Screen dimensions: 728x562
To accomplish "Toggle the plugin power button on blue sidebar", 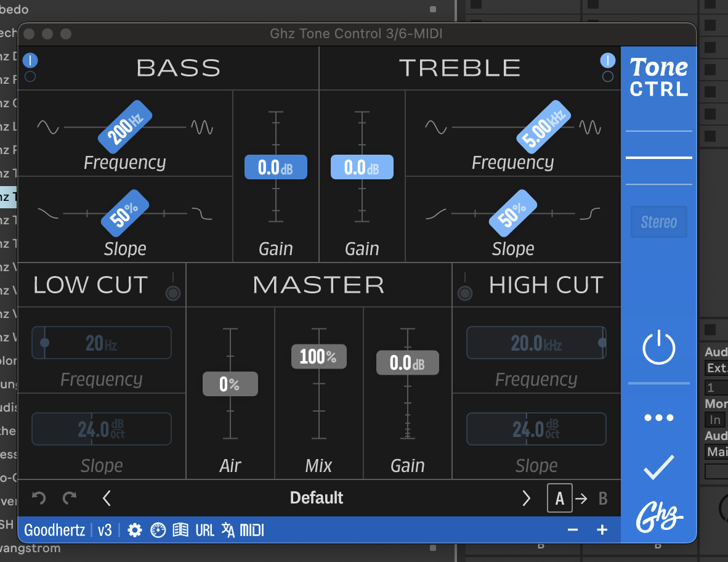I will pos(658,347).
